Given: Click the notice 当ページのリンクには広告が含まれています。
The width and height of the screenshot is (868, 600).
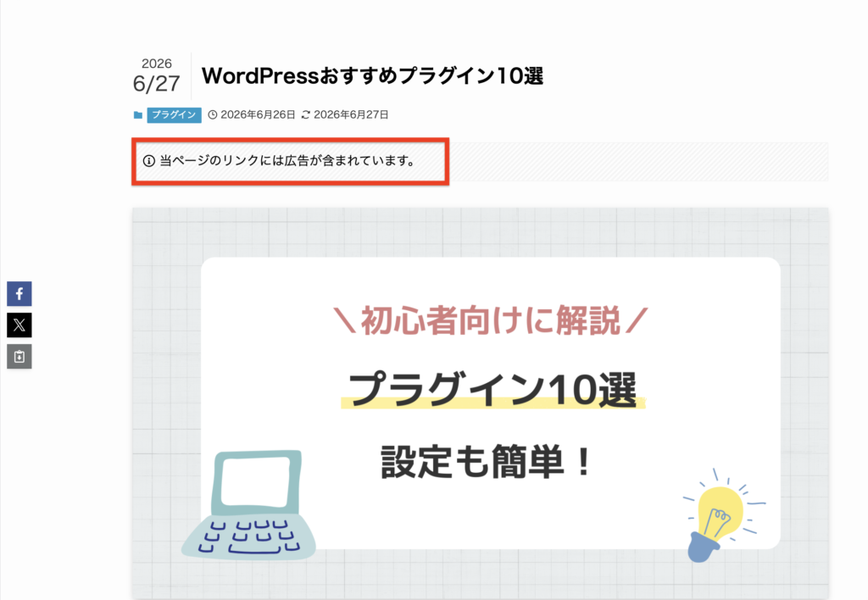Looking at the screenshot, I should tap(287, 161).
